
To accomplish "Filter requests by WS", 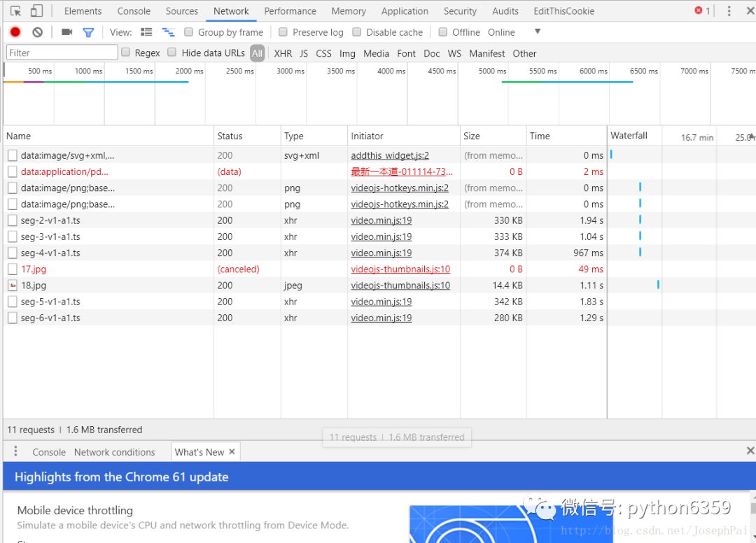I will 454,53.
